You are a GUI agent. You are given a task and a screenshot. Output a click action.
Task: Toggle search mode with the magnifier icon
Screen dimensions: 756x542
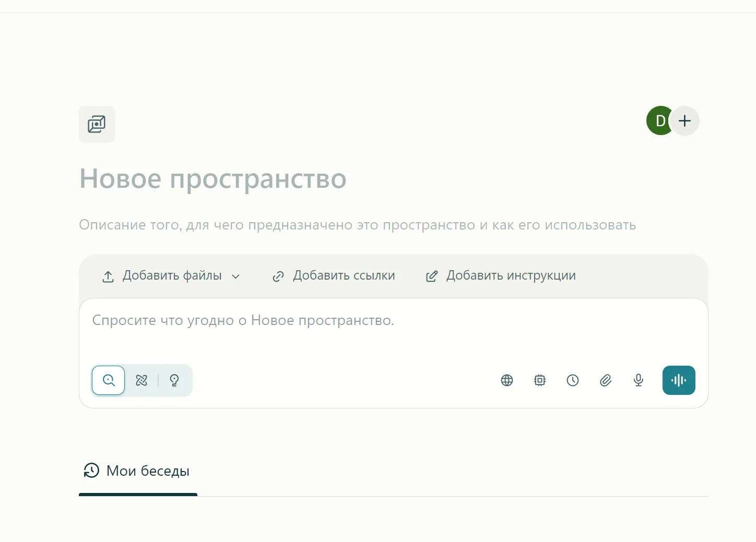pos(108,380)
